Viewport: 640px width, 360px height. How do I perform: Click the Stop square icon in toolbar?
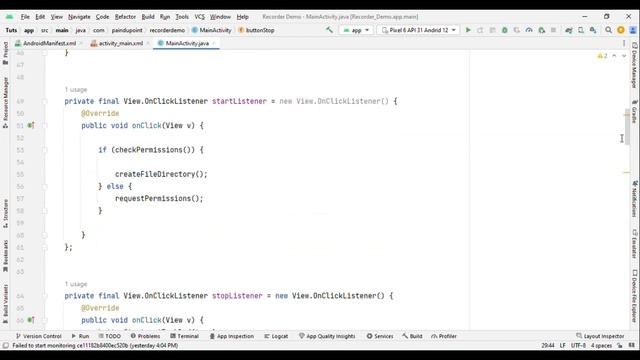coord(553,30)
